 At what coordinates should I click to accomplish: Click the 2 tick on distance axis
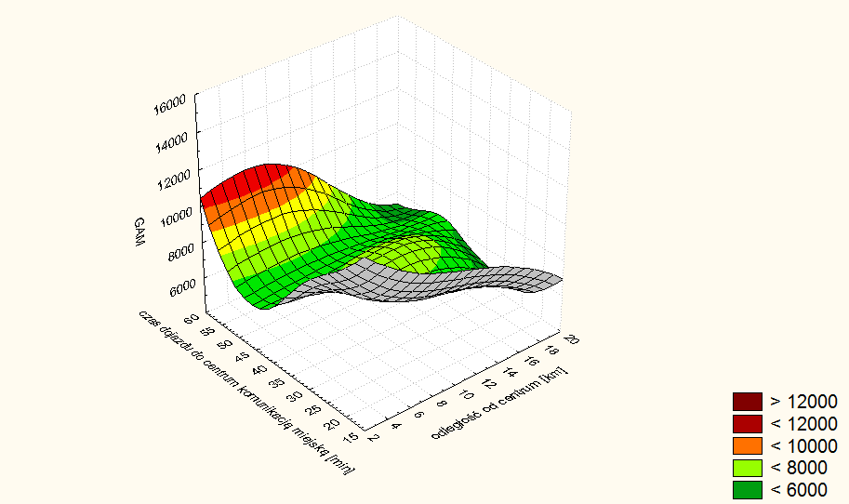[x=373, y=437]
